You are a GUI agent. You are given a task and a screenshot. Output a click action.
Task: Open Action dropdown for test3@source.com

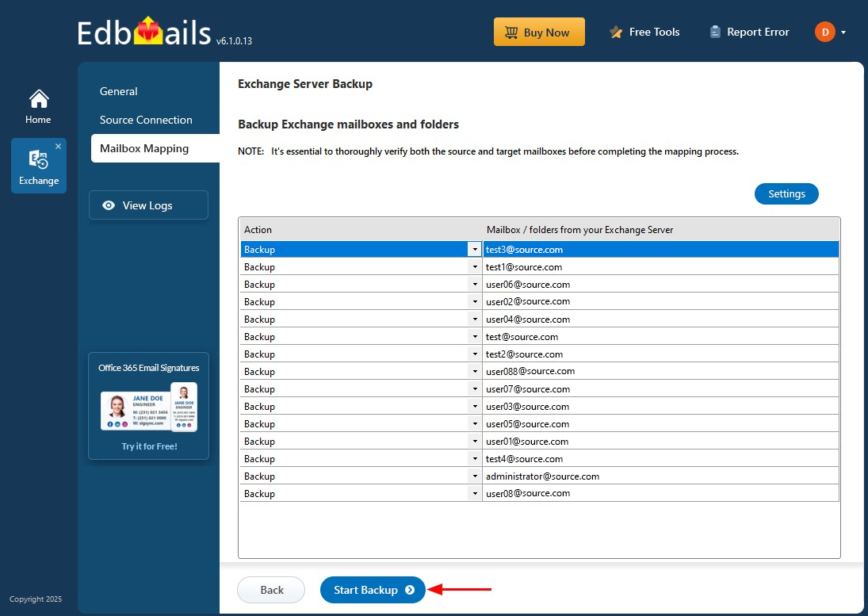coord(474,249)
